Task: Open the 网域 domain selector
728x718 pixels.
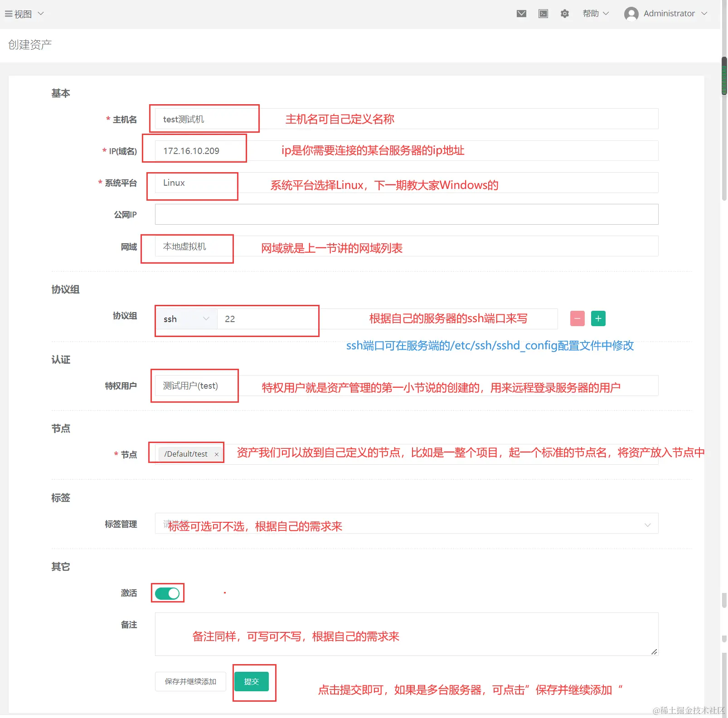Action: tap(407, 246)
